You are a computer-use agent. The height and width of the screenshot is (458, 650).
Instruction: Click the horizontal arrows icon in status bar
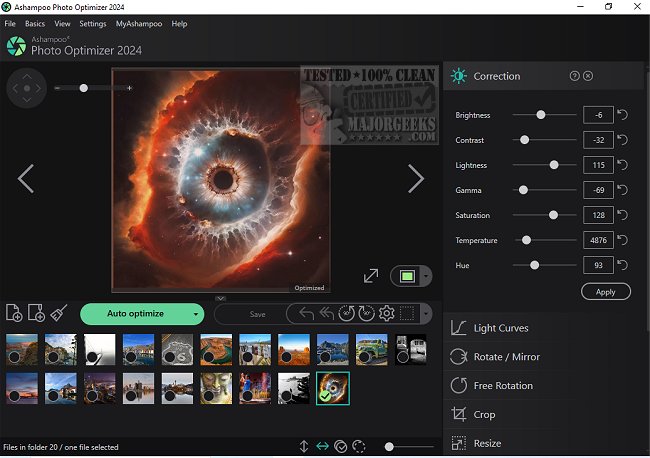point(322,446)
